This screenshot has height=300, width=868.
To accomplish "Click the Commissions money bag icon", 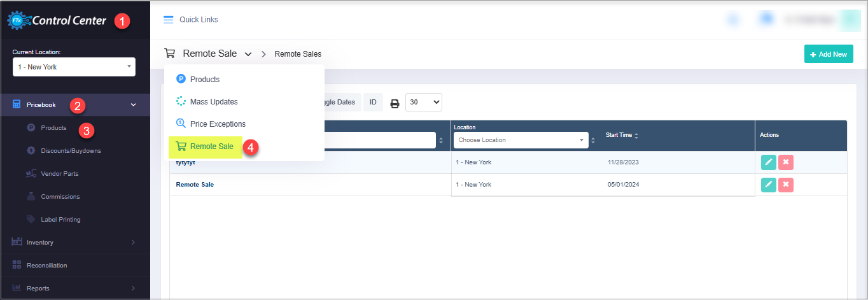I will pos(31,196).
